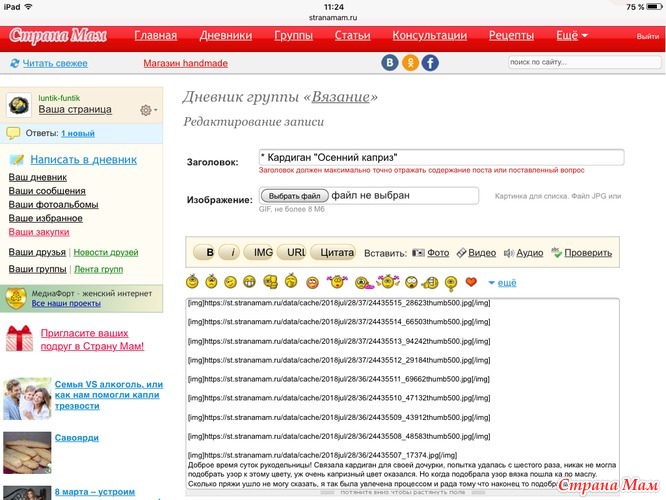Insert the blushing red-cheeked emoticon
The height and width of the screenshot is (500, 666).
tap(312, 282)
